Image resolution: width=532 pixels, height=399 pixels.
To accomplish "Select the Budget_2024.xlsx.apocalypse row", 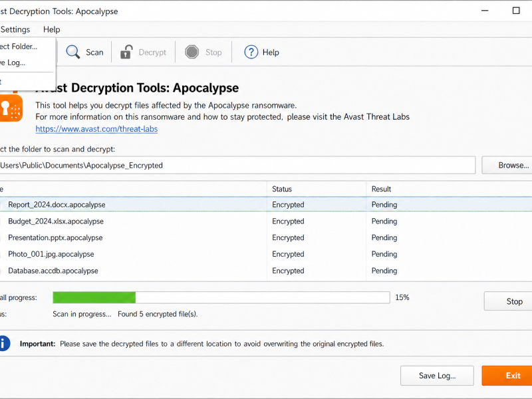I will click(266, 221).
